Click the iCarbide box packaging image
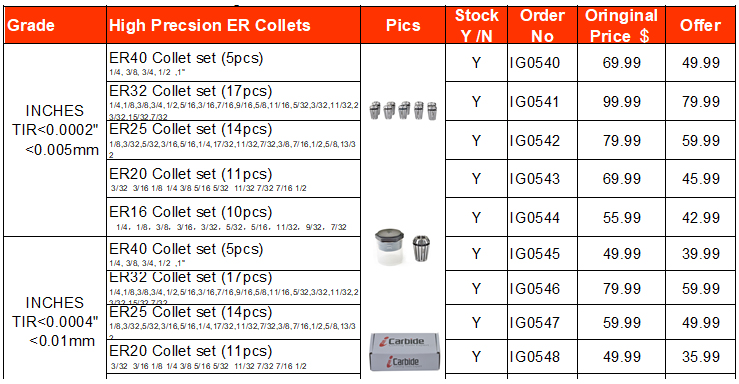739x384 pixels. pos(404,352)
